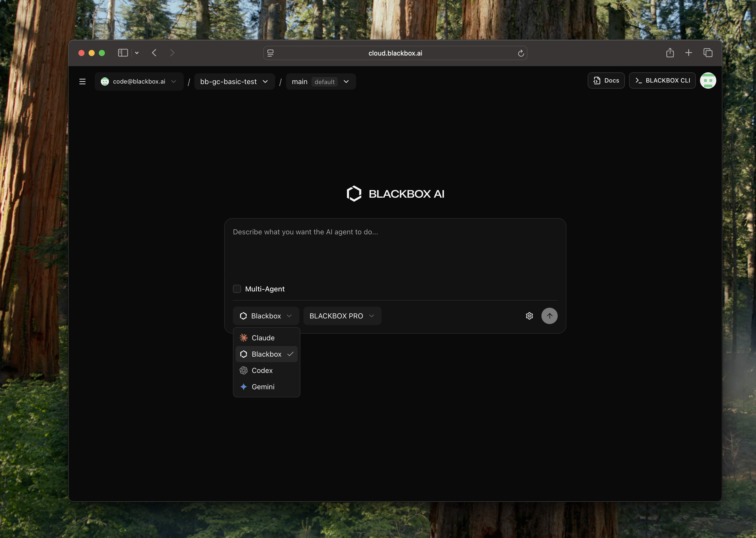Enable the Multi-Agent checkbox
Image resolution: width=756 pixels, height=538 pixels.
[x=237, y=289]
